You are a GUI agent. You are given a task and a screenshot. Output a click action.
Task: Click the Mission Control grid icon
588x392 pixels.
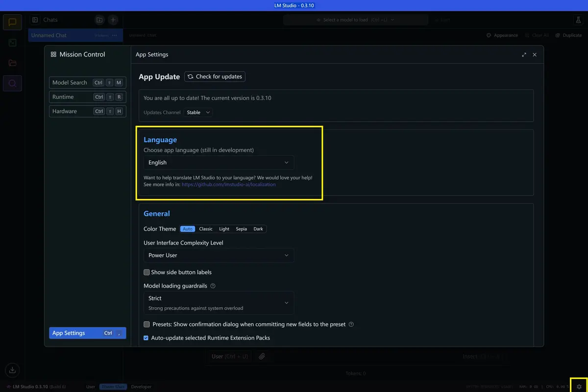[x=53, y=54]
